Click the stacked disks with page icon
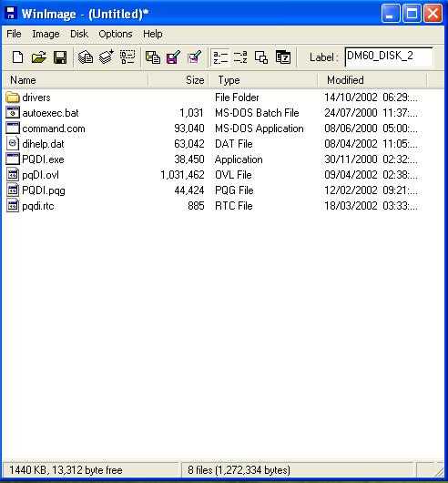The image size is (448, 483). 86,57
